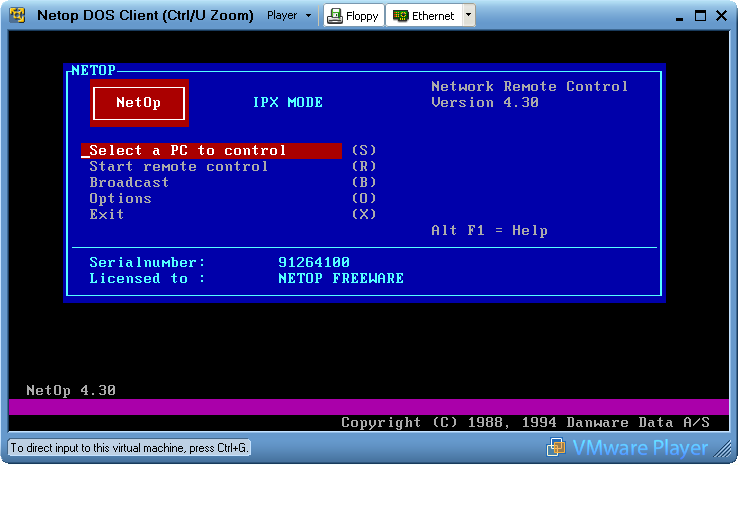Click the VMware Player logo icon
The height and width of the screenshot is (512, 738).
(556, 448)
